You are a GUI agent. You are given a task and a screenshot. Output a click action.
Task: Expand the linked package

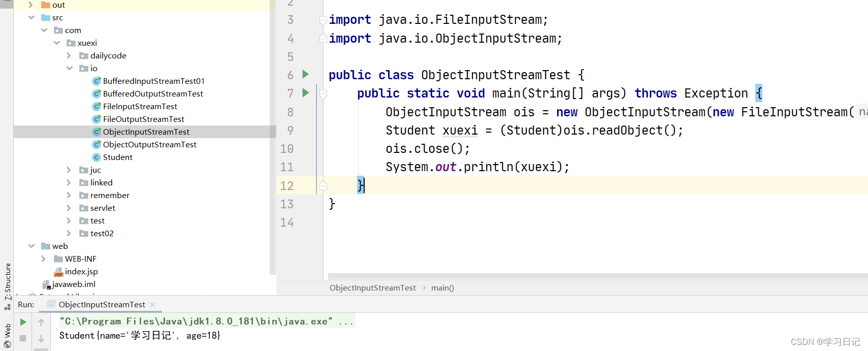coord(69,182)
